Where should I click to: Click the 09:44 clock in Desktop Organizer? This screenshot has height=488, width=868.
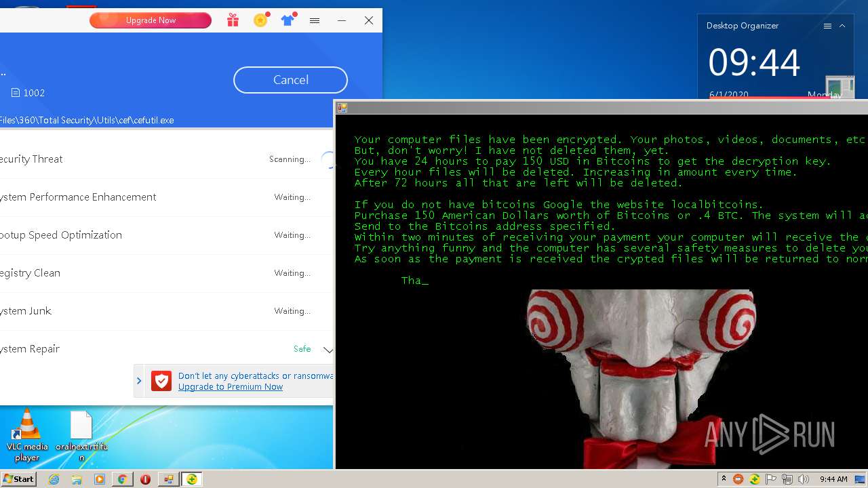(x=754, y=62)
